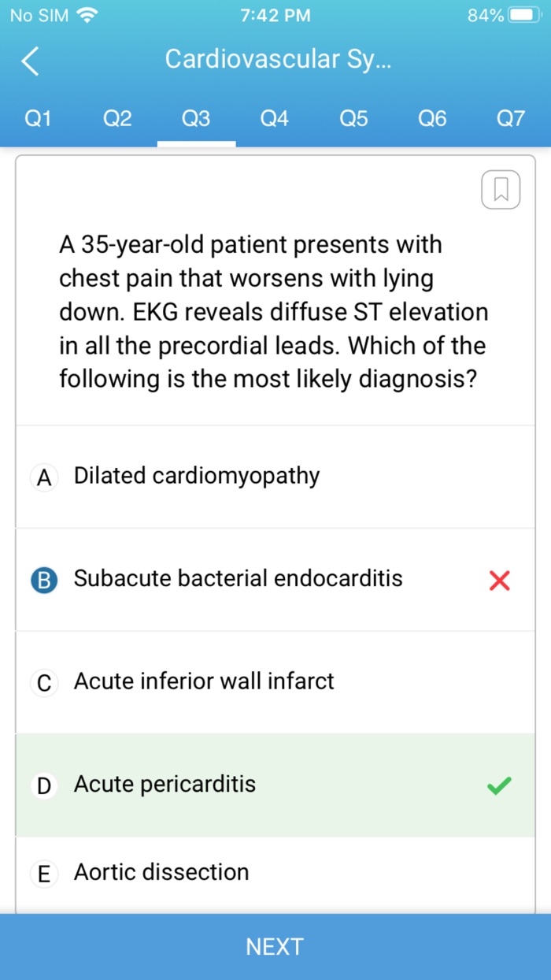Tap the green checkmark on answer D
The height and width of the screenshot is (980, 551).
(498, 785)
